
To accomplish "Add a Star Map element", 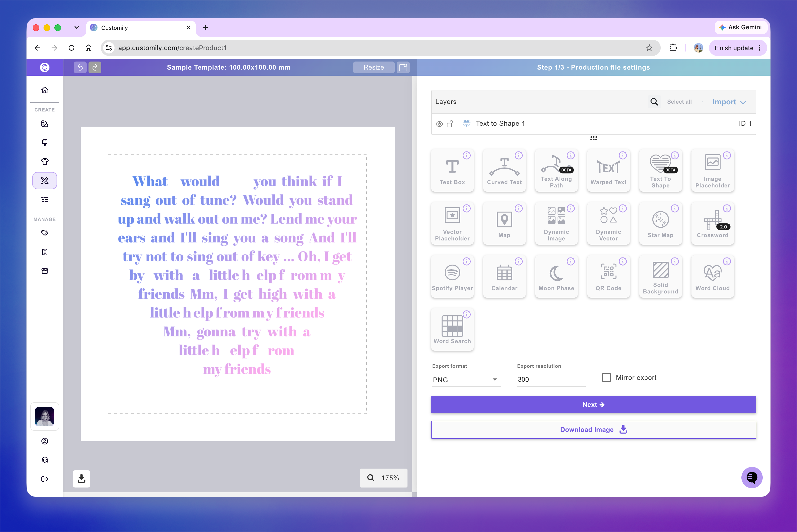I will [x=660, y=224].
